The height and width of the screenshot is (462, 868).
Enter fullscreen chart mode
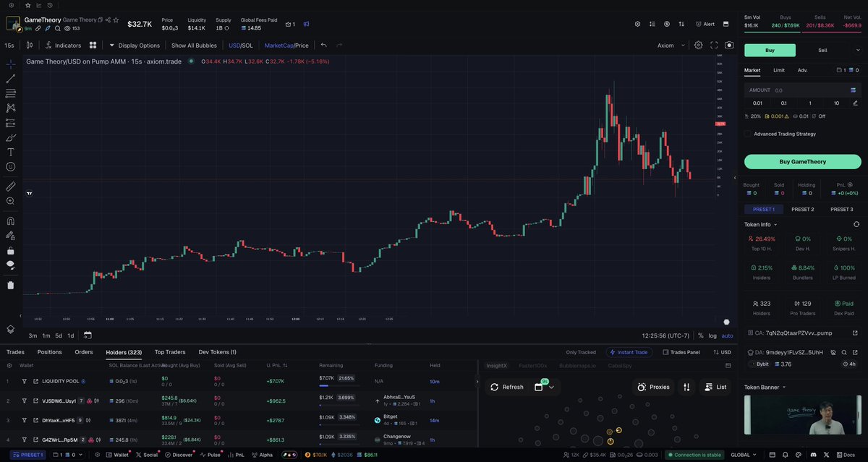pos(714,45)
